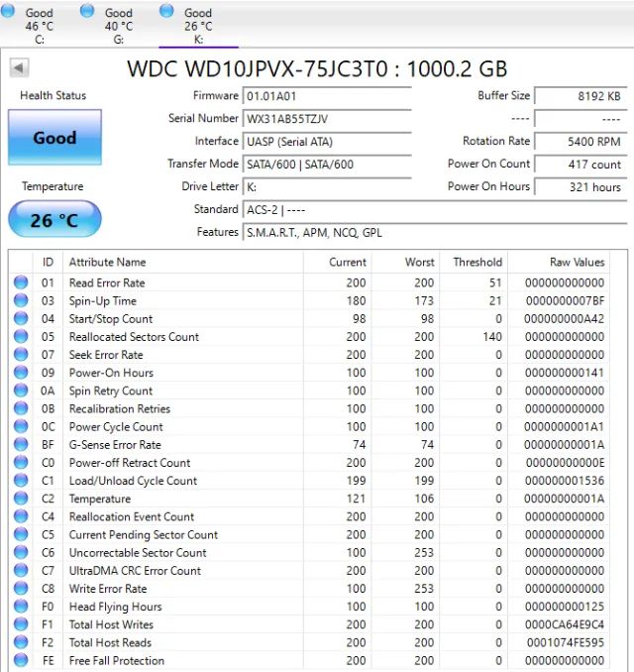
Task: Click the Standard field ACS-2
Action: (435, 209)
